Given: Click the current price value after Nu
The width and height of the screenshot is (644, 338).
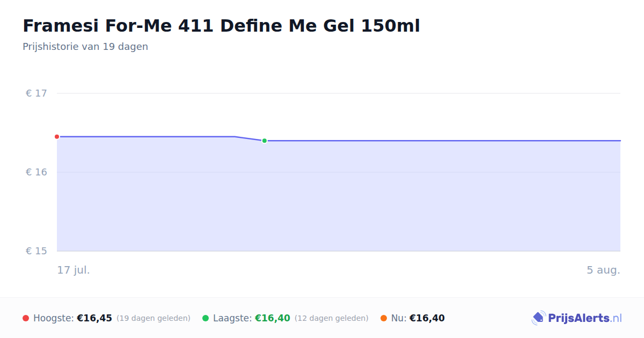Looking at the screenshot, I should point(427,318).
